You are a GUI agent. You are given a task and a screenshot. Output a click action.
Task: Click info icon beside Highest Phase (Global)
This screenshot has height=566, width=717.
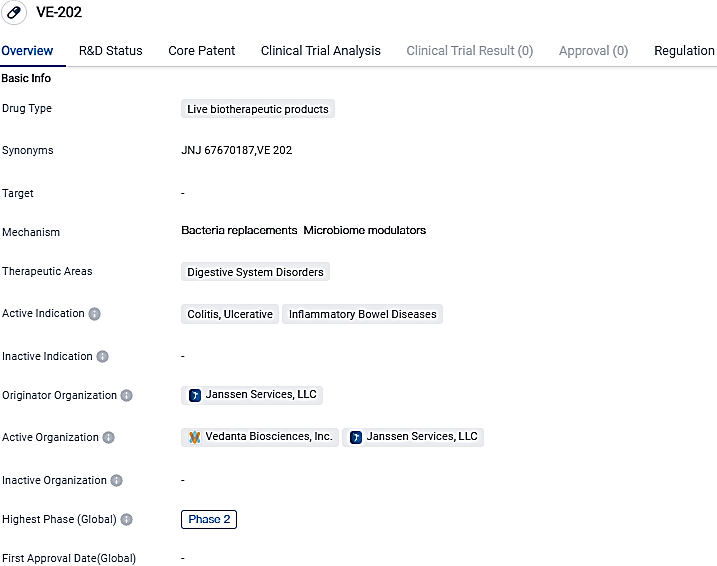127,520
